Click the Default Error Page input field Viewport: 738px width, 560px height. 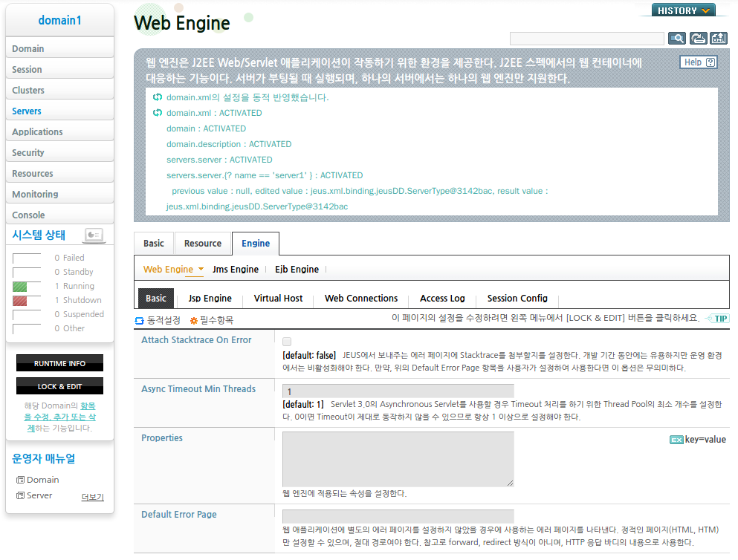pyautogui.click(x=398, y=516)
